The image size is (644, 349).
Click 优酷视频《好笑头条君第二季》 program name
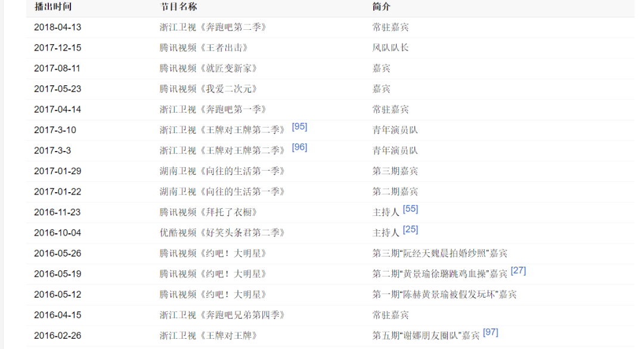(x=222, y=233)
